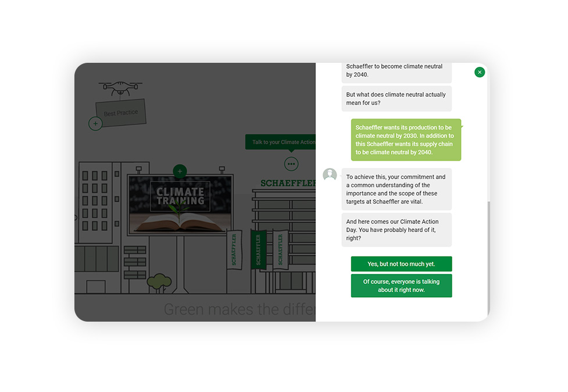Click the 'Green makes the difference' headline
This screenshot has width=568, height=392.
(x=238, y=309)
